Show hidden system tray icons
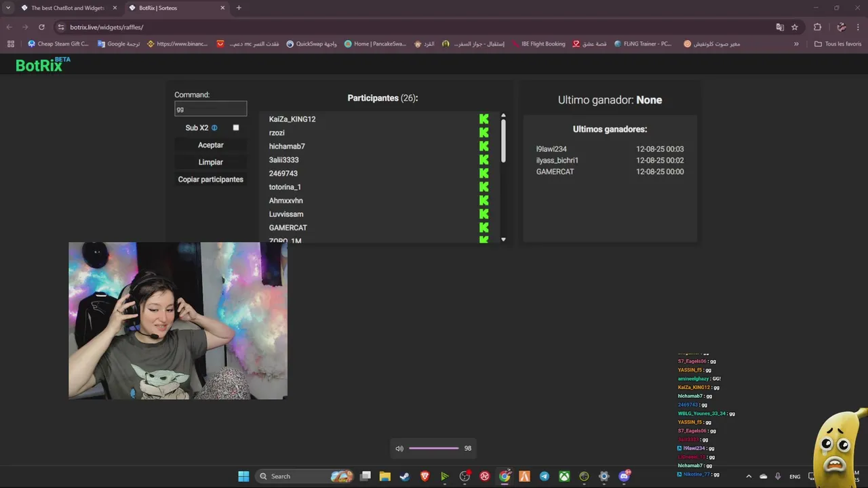868x488 pixels. 749,476
